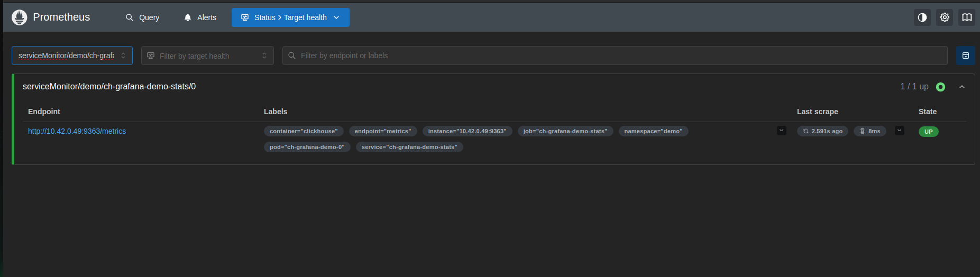Click the State column header

[928, 112]
